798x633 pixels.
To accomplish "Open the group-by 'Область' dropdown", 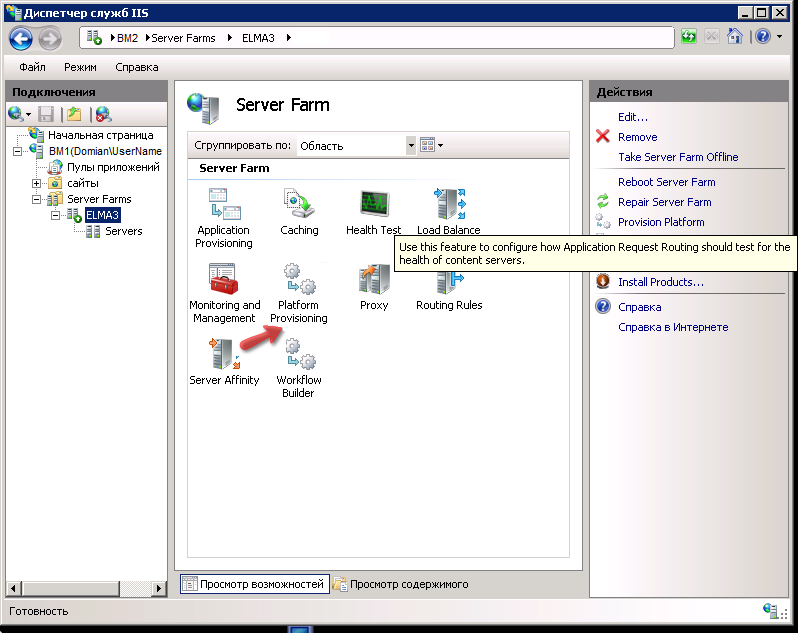I will tap(410, 145).
